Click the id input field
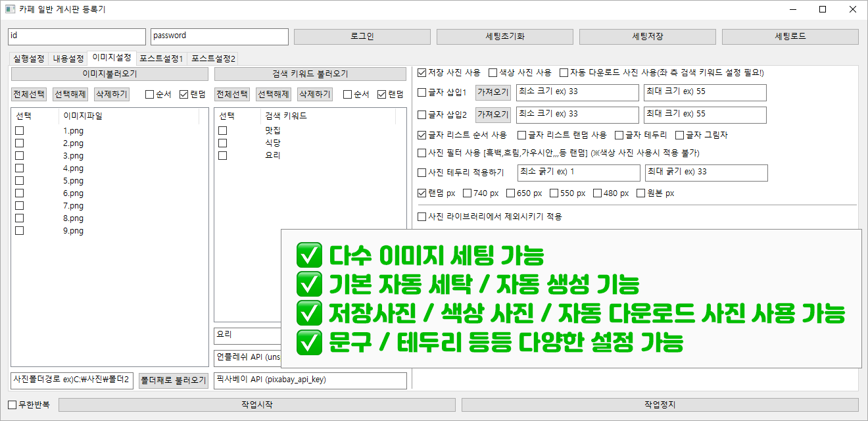This screenshot has height=421, width=868. 76,36
